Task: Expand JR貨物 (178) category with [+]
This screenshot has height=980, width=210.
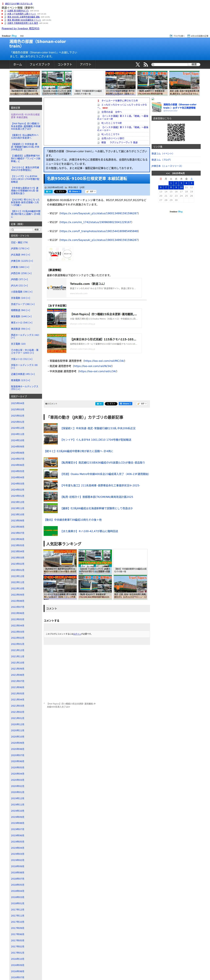Action: [27, 248]
